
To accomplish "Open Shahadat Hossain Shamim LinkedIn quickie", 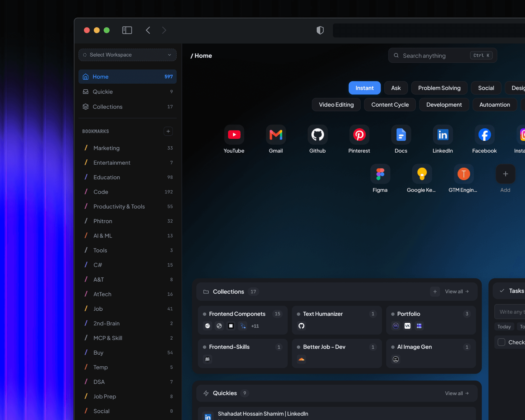I will tap(337, 414).
